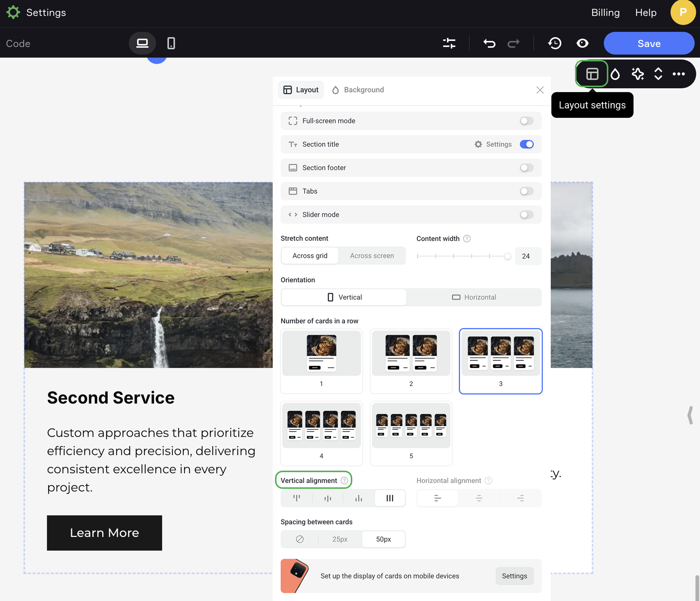Click the Learn More button
This screenshot has height=601, width=700.
pos(105,533)
